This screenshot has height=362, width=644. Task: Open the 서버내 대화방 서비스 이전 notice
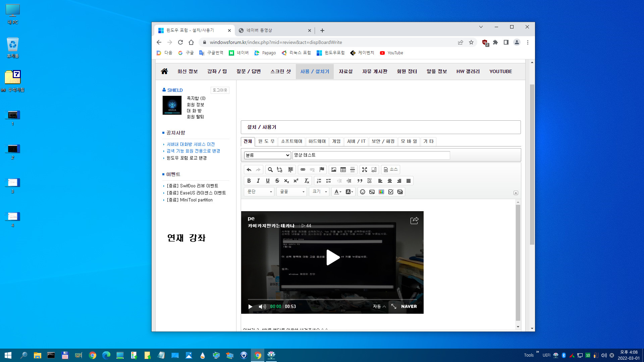[x=191, y=144]
